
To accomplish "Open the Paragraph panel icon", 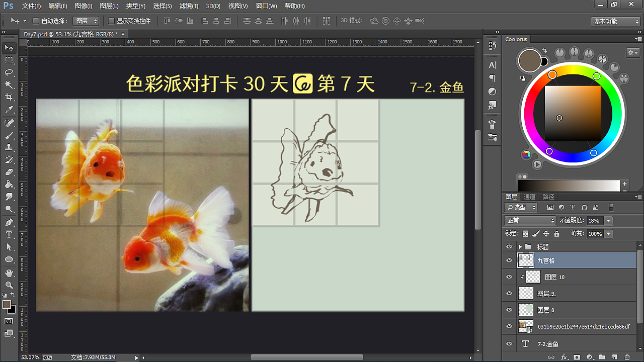I will (492, 78).
